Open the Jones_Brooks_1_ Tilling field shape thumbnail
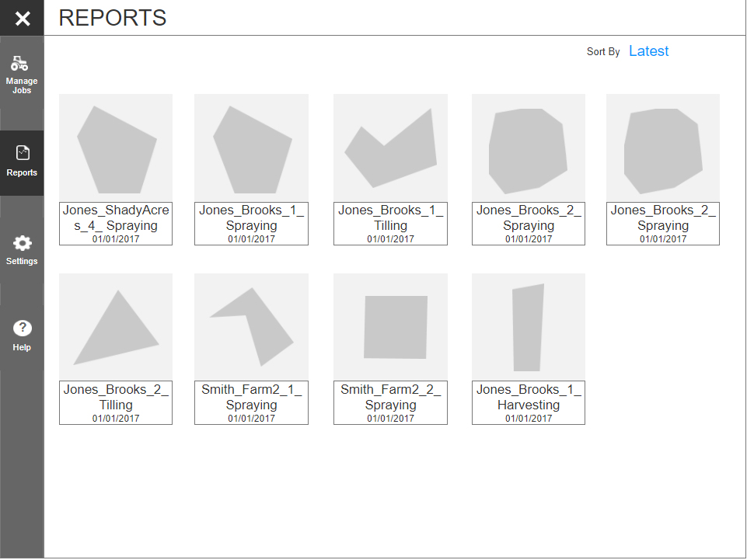The width and height of the screenshot is (747, 560). point(390,148)
